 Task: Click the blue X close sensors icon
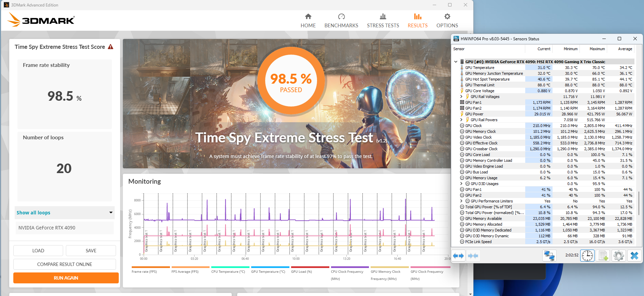click(x=634, y=255)
